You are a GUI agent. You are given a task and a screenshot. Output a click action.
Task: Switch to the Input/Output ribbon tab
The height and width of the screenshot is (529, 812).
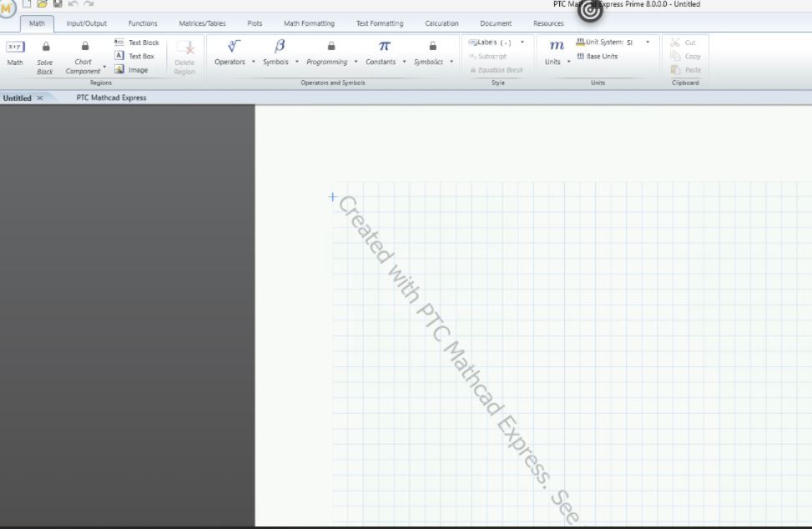(87, 23)
